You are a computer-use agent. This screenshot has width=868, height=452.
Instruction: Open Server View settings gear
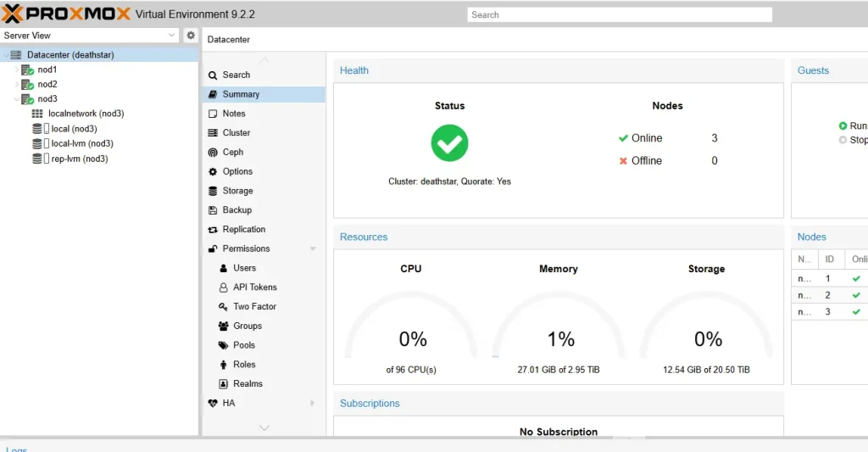coord(191,36)
